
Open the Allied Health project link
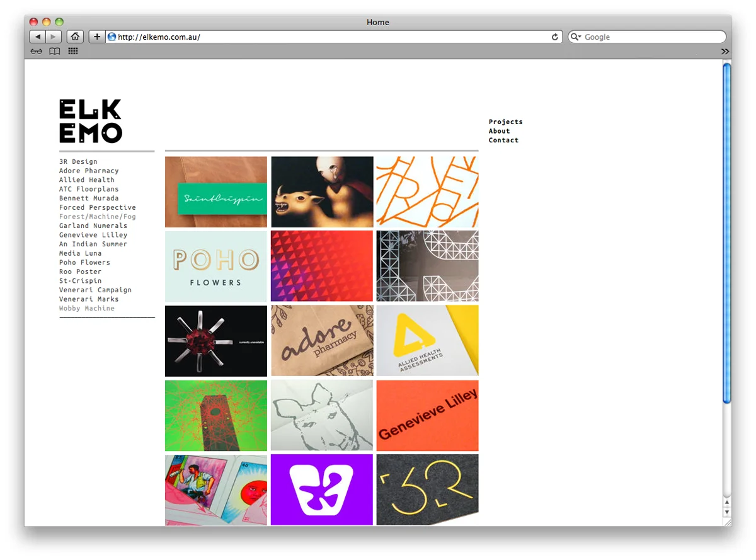[87, 180]
